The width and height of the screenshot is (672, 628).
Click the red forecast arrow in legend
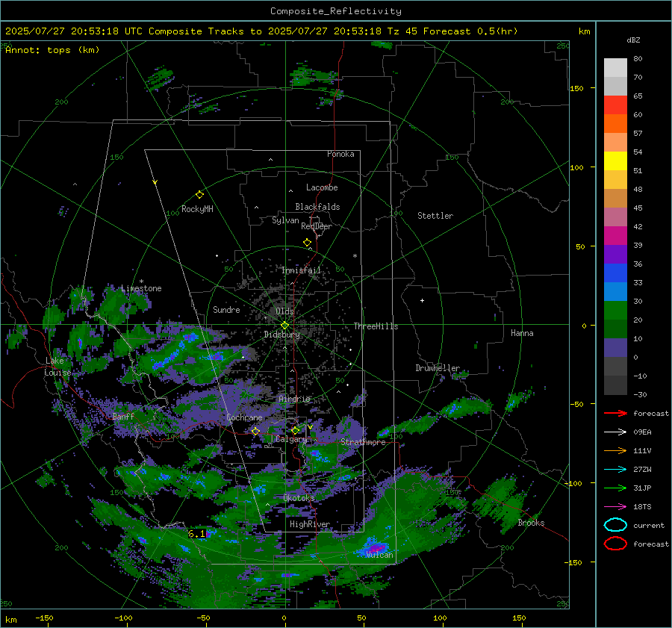(x=615, y=413)
